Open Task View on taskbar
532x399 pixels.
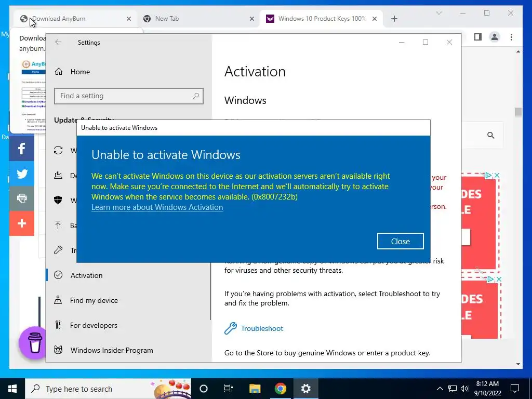point(229,389)
